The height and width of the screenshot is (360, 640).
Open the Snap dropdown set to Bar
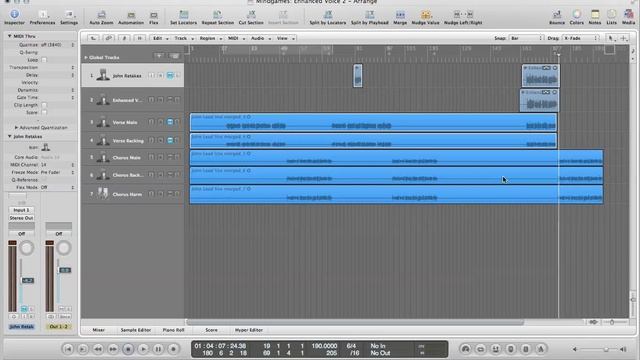coord(527,38)
